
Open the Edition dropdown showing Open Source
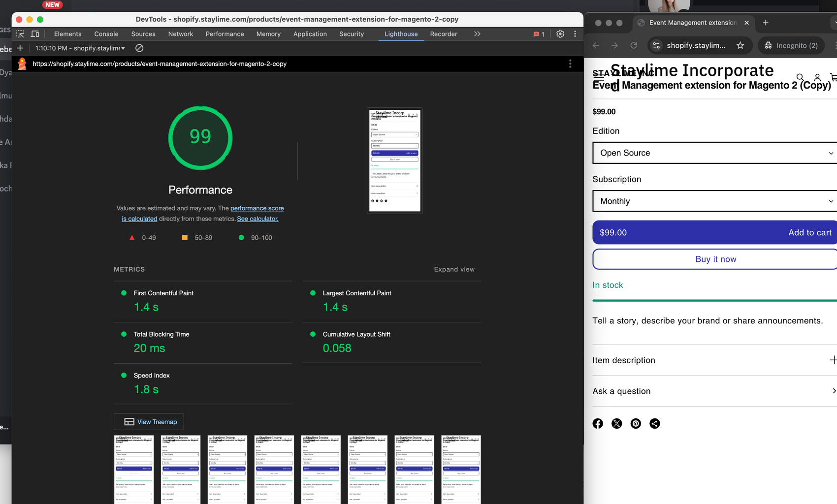pyautogui.click(x=714, y=153)
